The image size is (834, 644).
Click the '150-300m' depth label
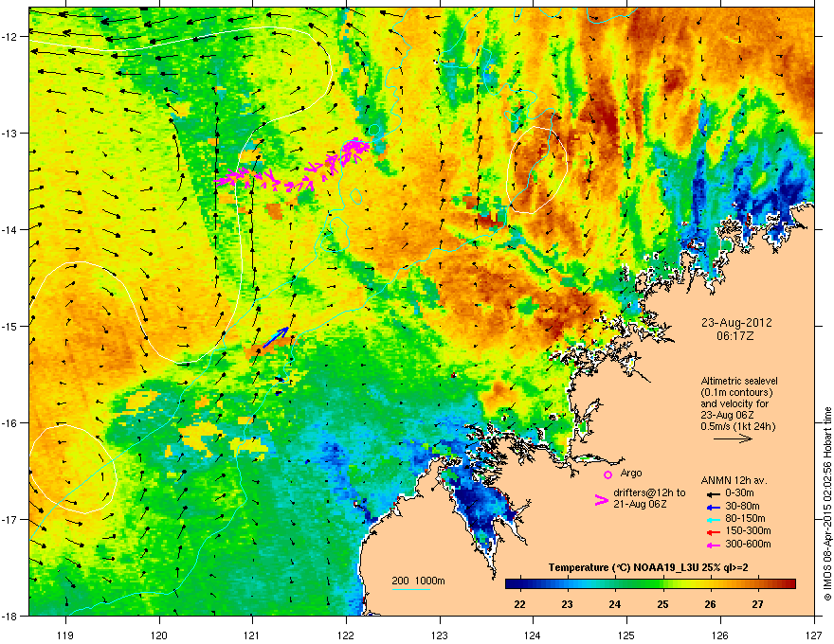click(x=748, y=530)
